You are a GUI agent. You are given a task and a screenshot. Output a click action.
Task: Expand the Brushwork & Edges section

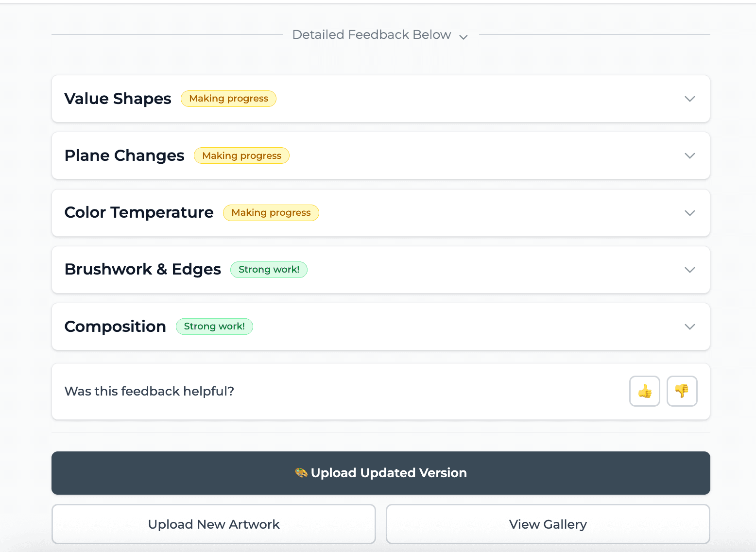point(689,270)
